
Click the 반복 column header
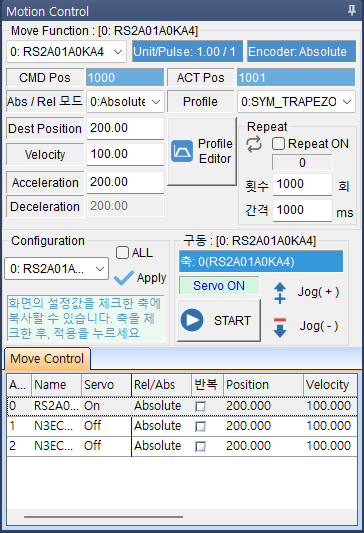pyautogui.click(x=207, y=385)
